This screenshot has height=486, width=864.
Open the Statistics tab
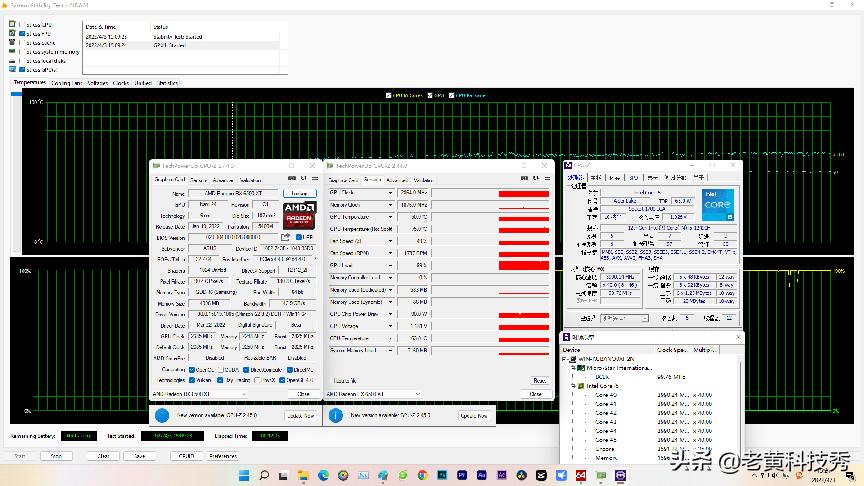coord(167,83)
